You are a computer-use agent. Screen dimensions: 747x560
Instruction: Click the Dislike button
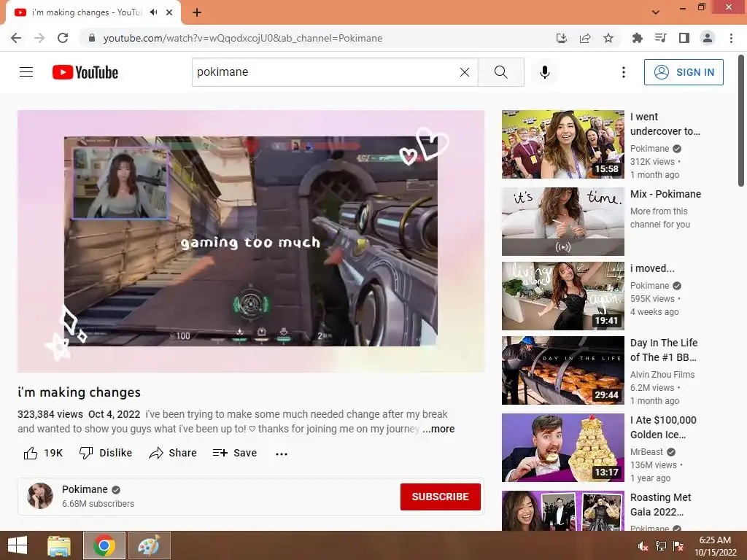[106, 453]
